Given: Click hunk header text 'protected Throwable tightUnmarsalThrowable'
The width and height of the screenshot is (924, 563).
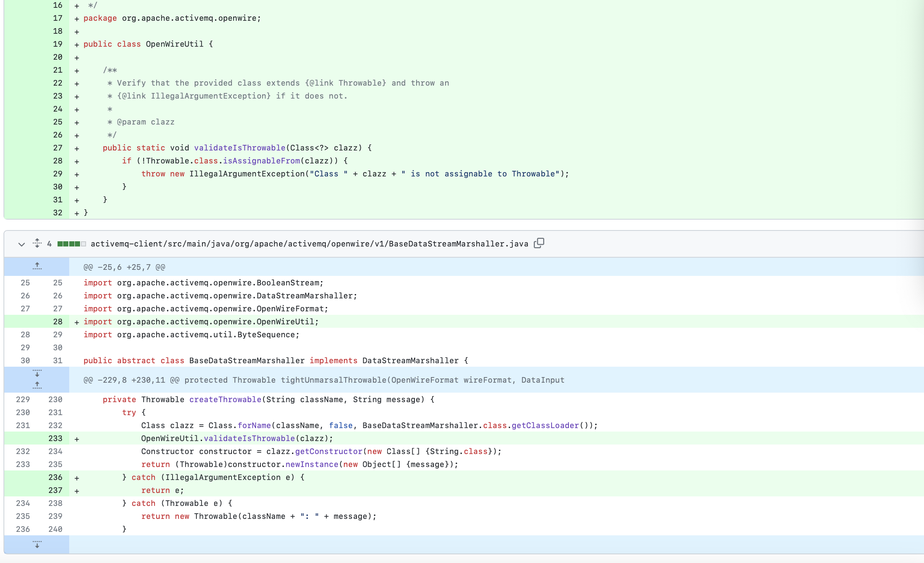Looking at the screenshot, I should click(x=286, y=380).
